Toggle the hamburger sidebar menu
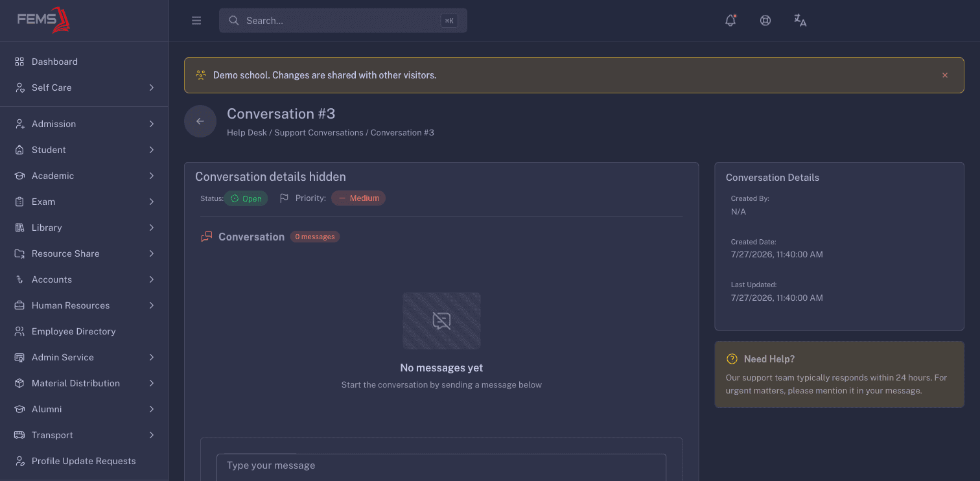 196,21
